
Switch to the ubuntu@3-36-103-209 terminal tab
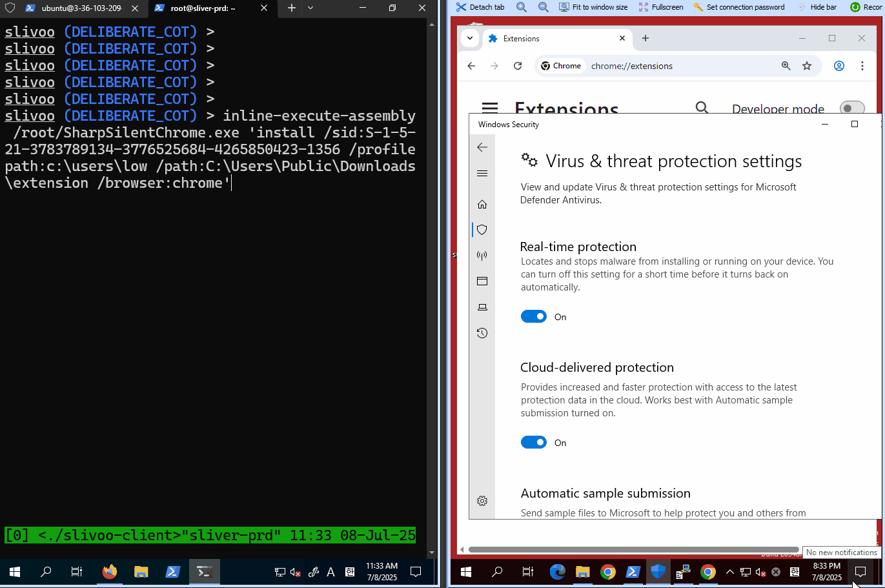tap(81, 8)
